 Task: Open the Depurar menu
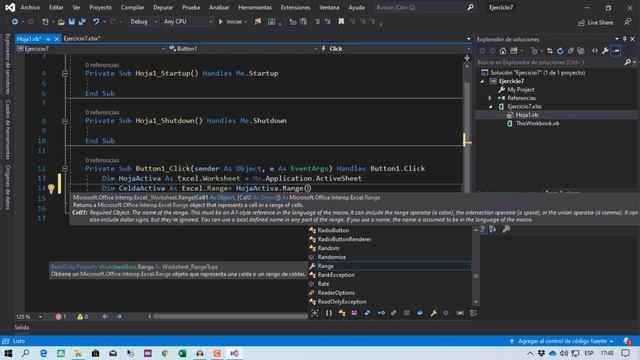(x=163, y=8)
